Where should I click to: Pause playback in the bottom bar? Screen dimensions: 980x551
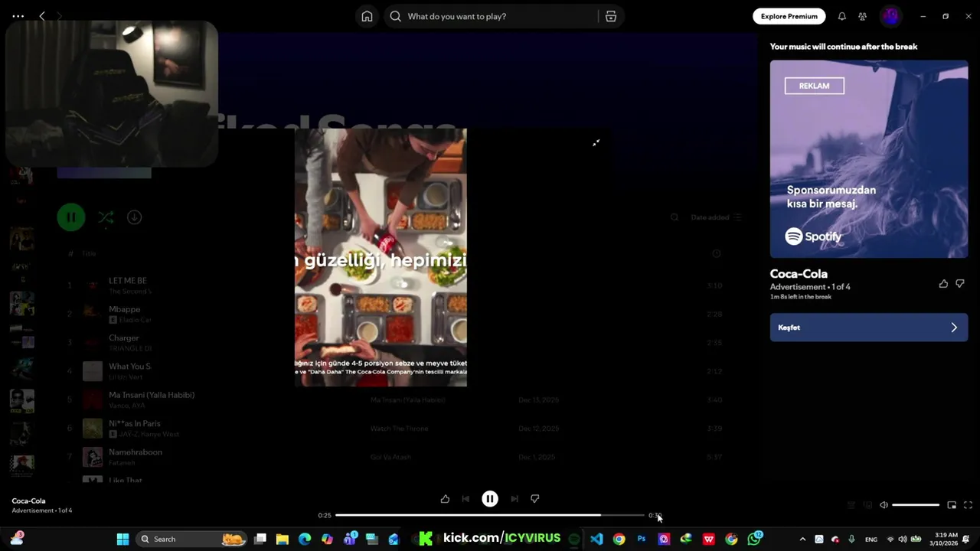pos(490,499)
